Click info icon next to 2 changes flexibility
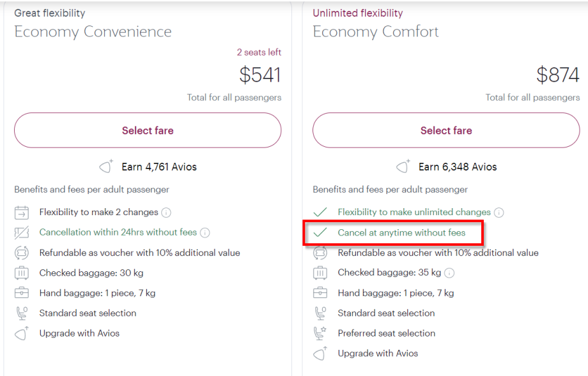588x376 pixels. coord(166,213)
